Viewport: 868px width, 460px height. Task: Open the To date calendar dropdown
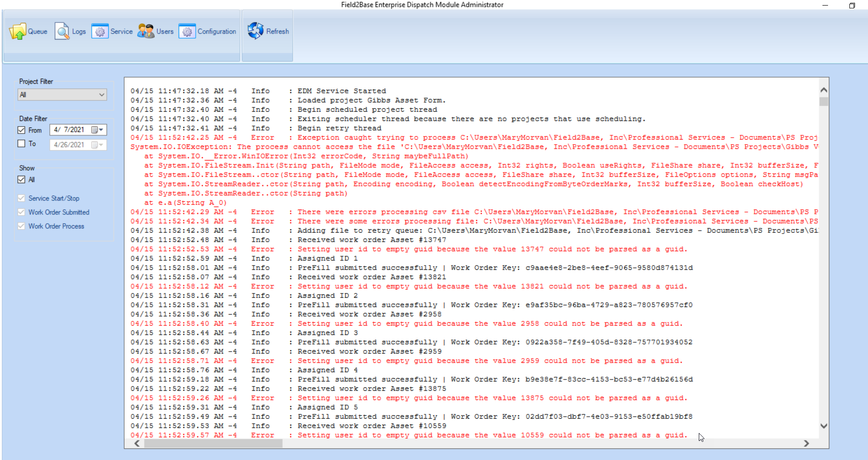pyautogui.click(x=98, y=145)
